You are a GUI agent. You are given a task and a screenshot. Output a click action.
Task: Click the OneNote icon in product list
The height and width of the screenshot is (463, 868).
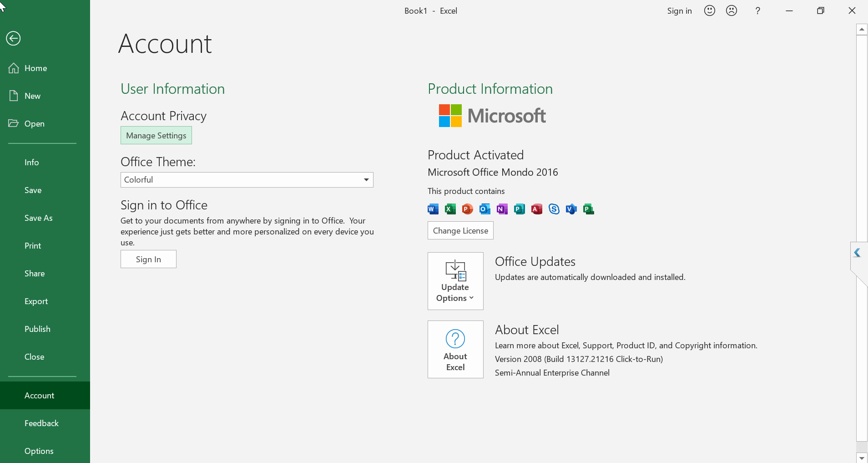coord(502,209)
